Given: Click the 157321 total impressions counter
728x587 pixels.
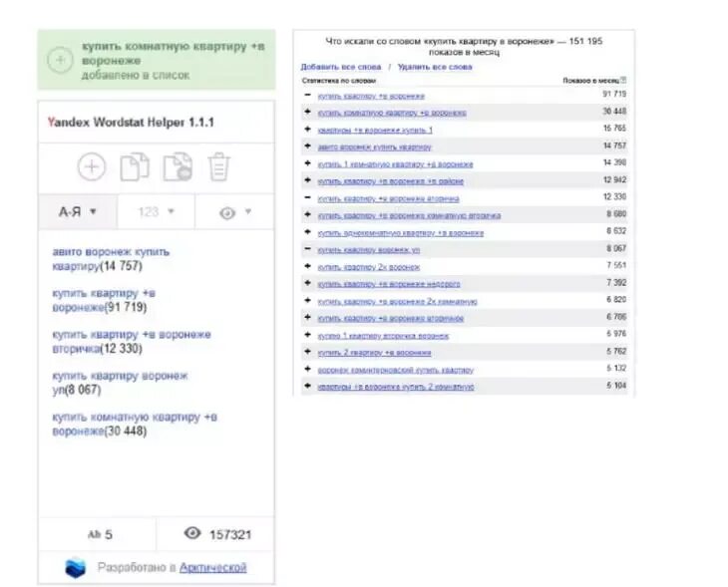Looking at the screenshot, I should pyautogui.click(x=217, y=534).
